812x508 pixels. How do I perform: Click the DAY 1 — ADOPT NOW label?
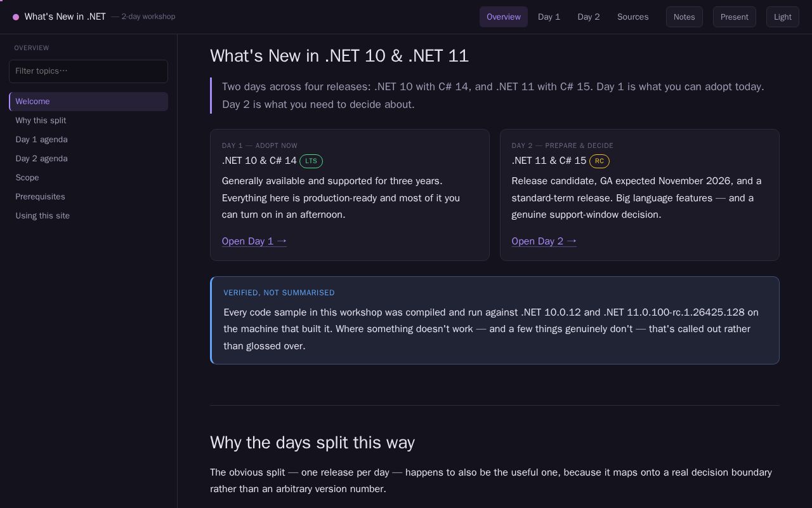pos(259,146)
